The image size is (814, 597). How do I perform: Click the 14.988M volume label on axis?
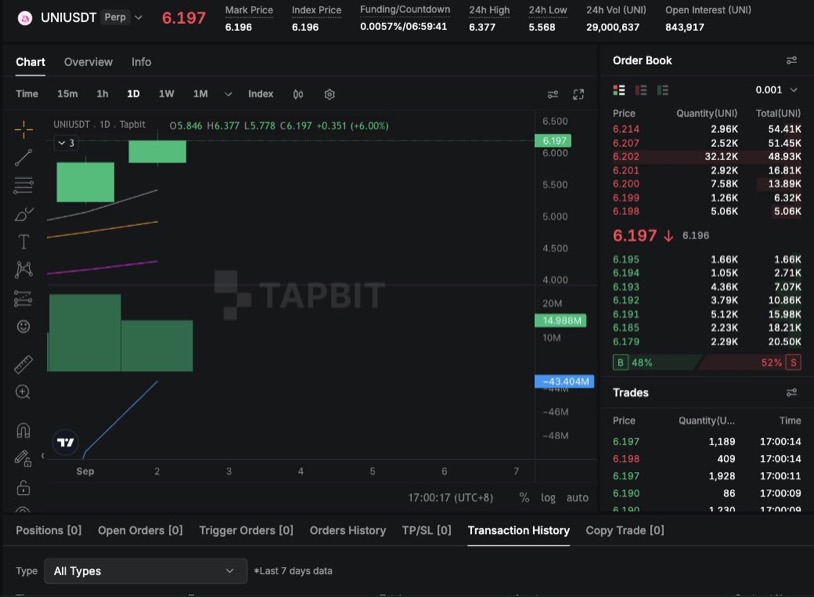[x=561, y=321]
